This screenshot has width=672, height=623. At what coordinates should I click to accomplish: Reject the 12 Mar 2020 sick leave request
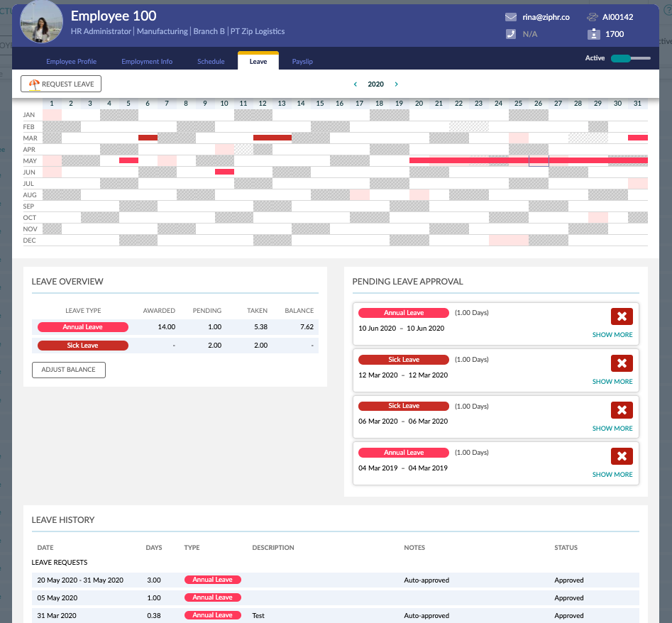[x=622, y=363]
